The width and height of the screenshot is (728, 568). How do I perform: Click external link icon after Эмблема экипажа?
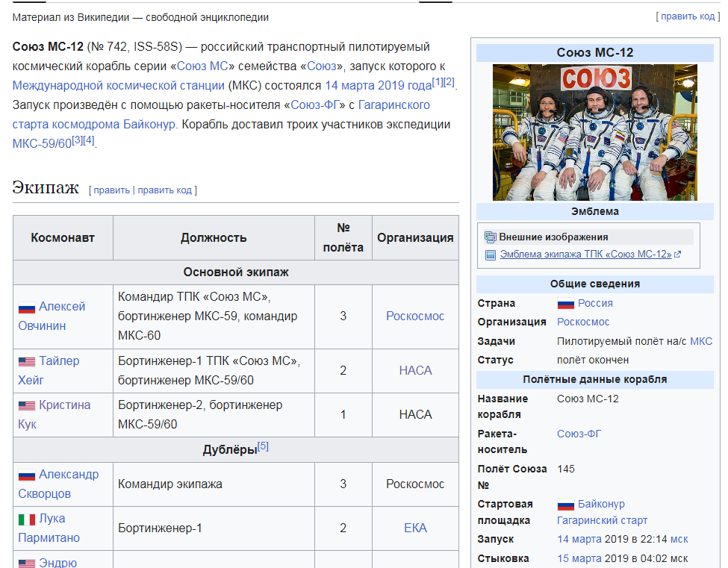pos(677,255)
